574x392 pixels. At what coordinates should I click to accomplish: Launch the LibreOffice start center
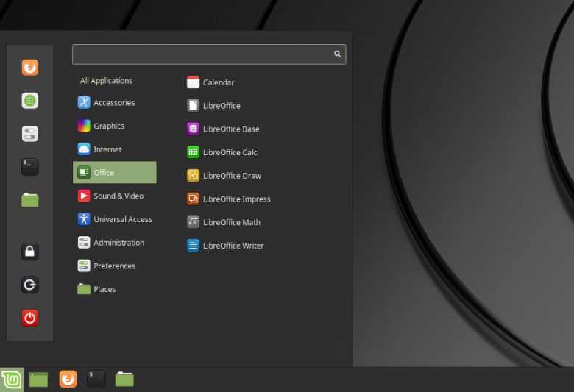point(213,106)
